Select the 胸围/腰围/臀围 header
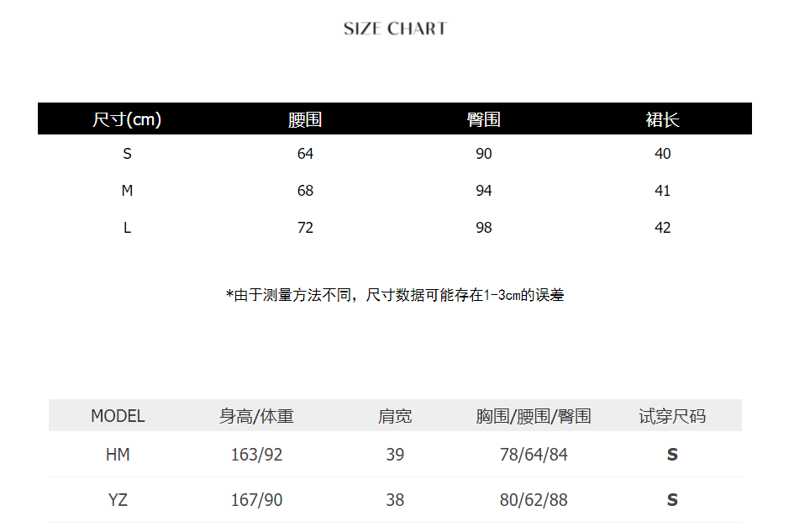The width and height of the screenshot is (794, 532). (534, 416)
